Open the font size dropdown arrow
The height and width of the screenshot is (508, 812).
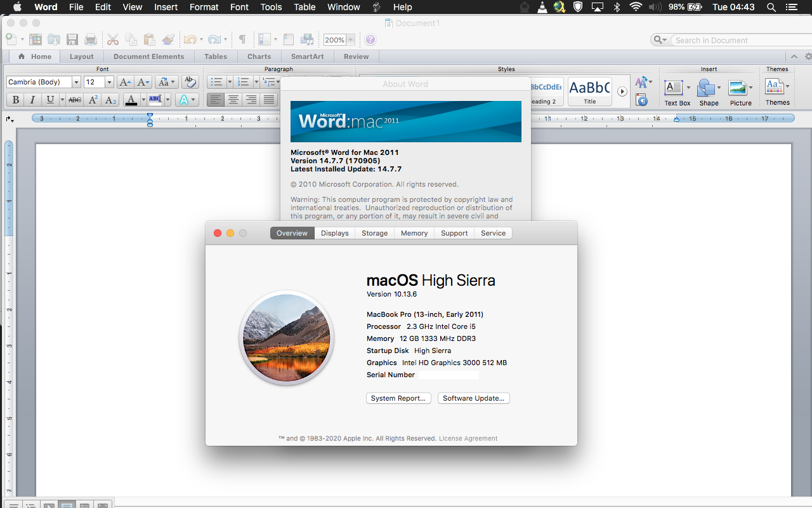click(x=109, y=82)
